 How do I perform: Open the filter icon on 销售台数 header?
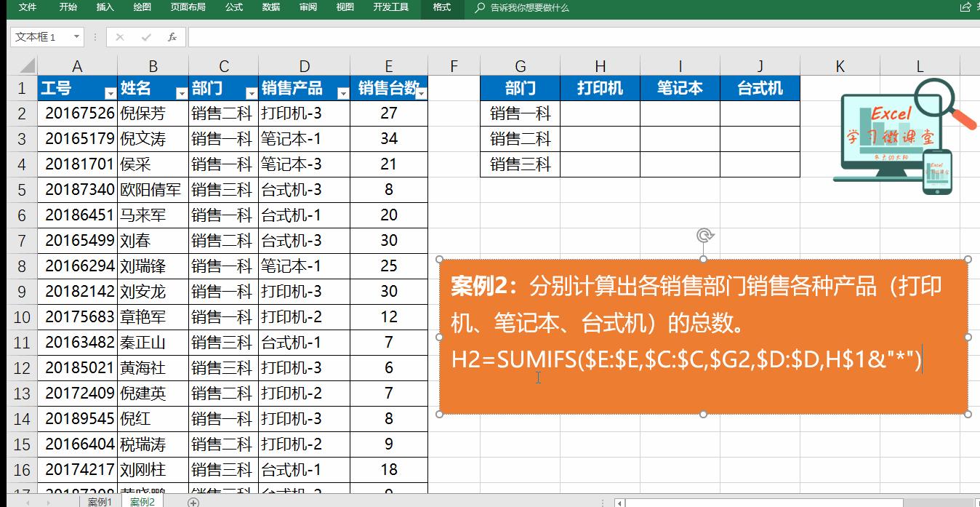coord(420,94)
